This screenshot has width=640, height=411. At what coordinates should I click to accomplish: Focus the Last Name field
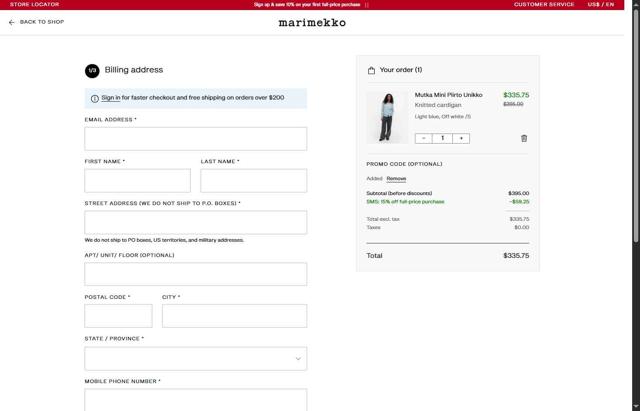click(x=253, y=180)
